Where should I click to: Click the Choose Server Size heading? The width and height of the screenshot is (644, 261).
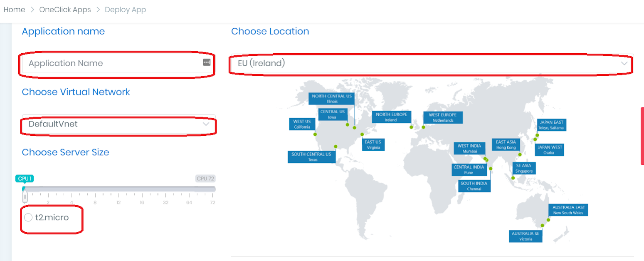pyautogui.click(x=65, y=152)
